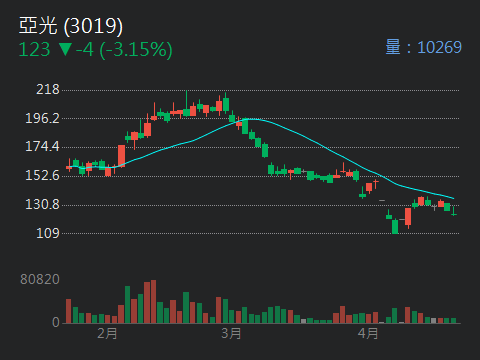Click the down-triangle indicator beside 123

tap(65, 50)
